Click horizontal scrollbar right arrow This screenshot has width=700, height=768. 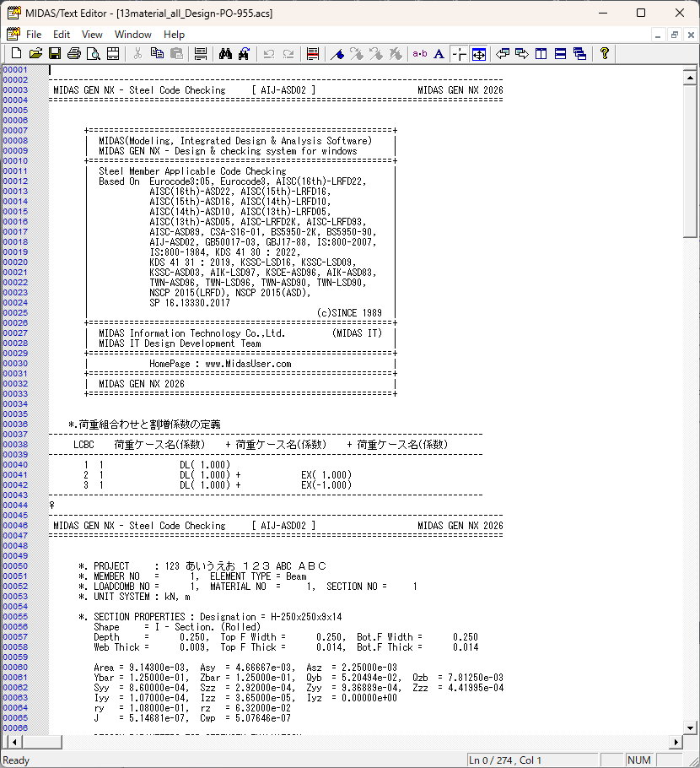pyautogui.click(x=676, y=742)
